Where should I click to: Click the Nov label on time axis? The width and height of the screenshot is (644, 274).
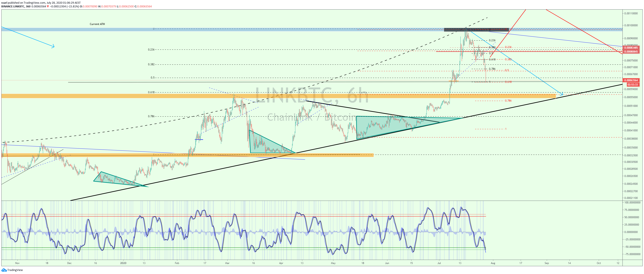pos(17,263)
